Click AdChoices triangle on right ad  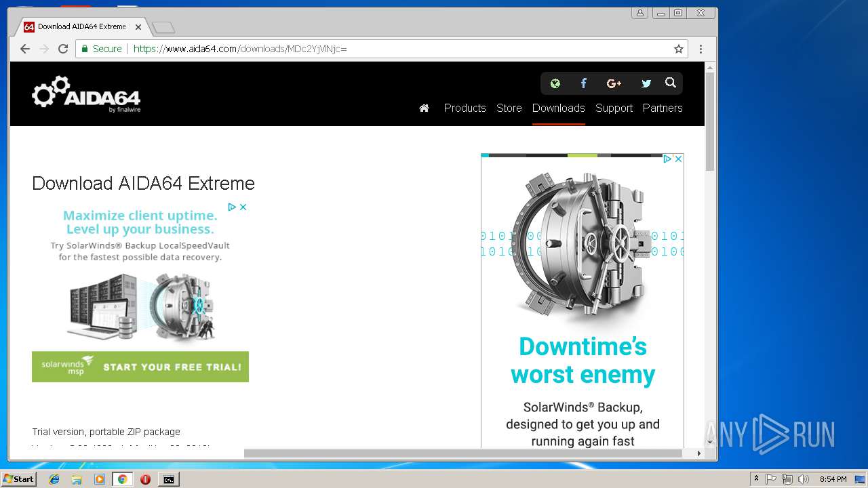click(667, 159)
